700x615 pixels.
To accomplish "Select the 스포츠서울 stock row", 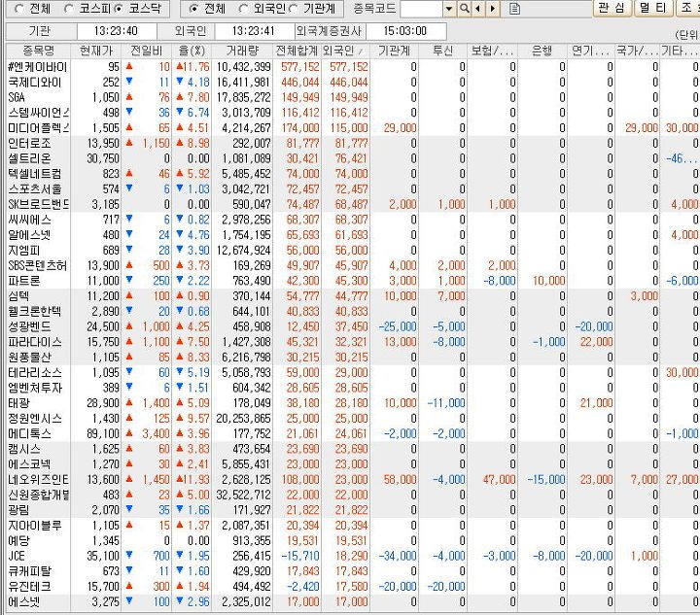I will click(353, 189).
